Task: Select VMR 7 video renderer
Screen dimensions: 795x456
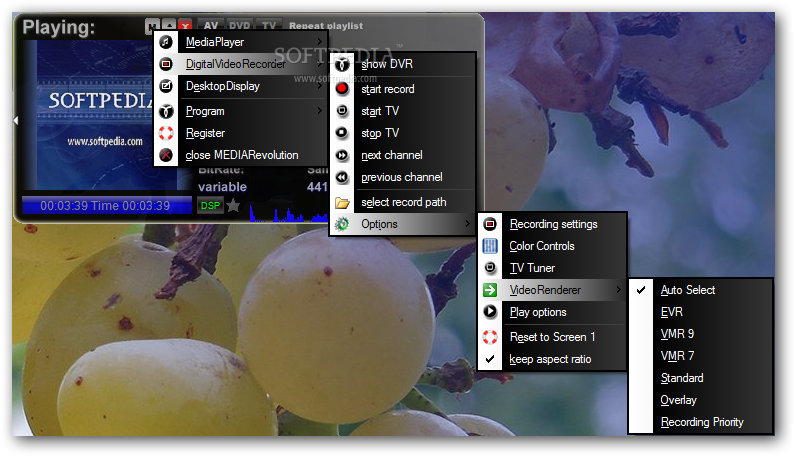Action: click(x=701, y=356)
